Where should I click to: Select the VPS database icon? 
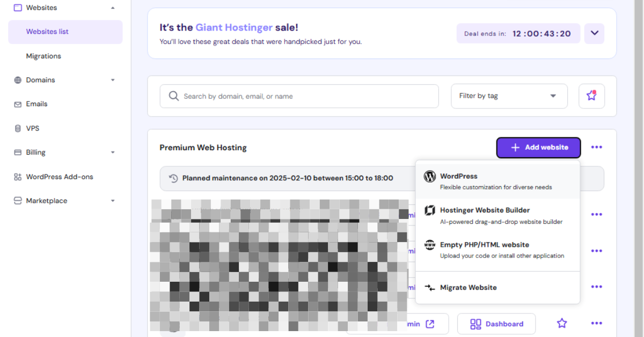tap(18, 128)
